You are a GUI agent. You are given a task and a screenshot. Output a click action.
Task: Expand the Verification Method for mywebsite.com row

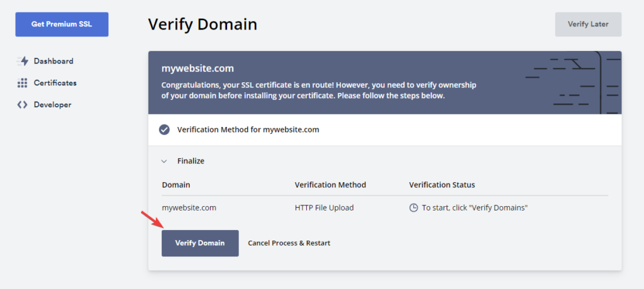click(248, 130)
